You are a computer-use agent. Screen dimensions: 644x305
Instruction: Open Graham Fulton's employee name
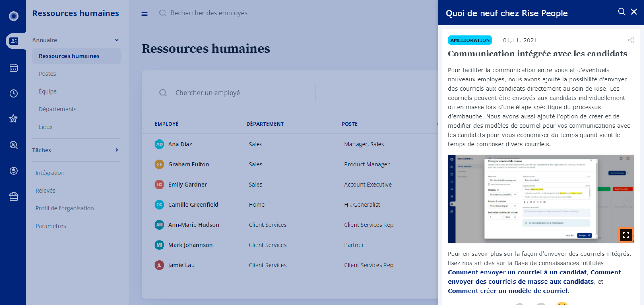pos(189,164)
